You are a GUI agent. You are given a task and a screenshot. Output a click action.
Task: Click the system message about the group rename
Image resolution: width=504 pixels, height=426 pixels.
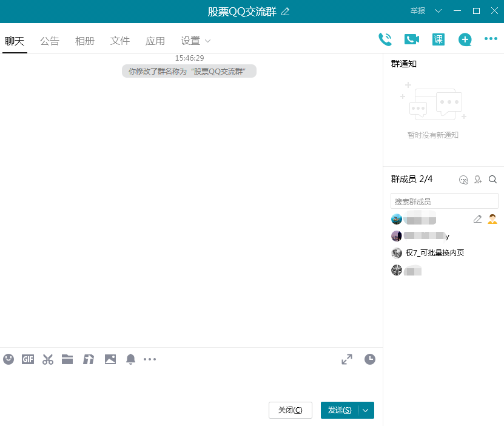[x=189, y=71]
